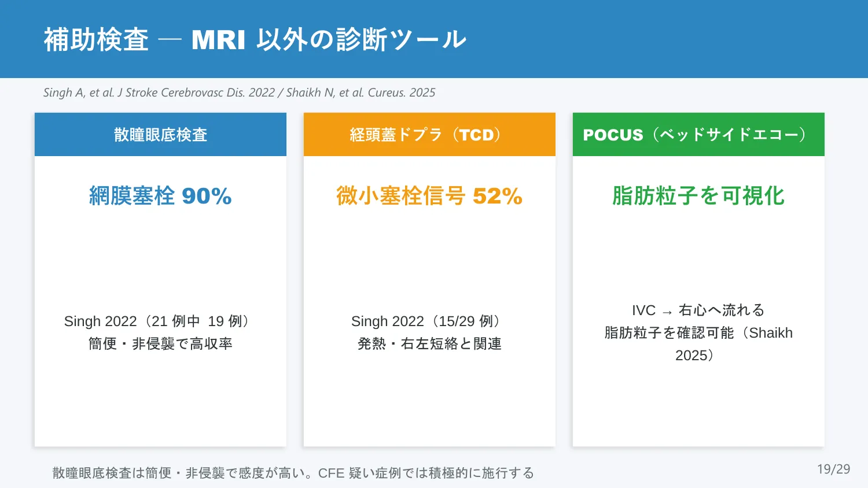Image resolution: width=868 pixels, height=488 pixels.
Task: Click the page number 19/29
Action: (x=834, y=469)
